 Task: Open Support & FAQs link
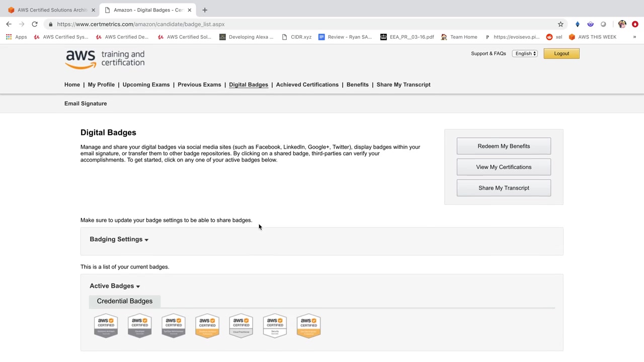click(x=489, y=53)
